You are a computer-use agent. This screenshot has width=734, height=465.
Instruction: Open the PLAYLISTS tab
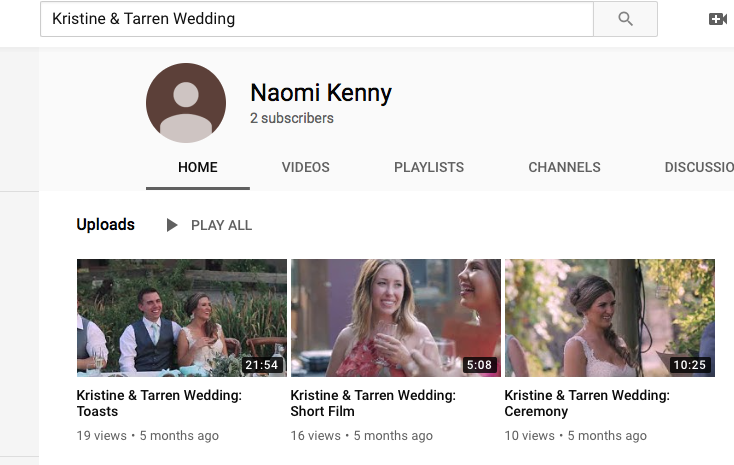pos(429,167)
